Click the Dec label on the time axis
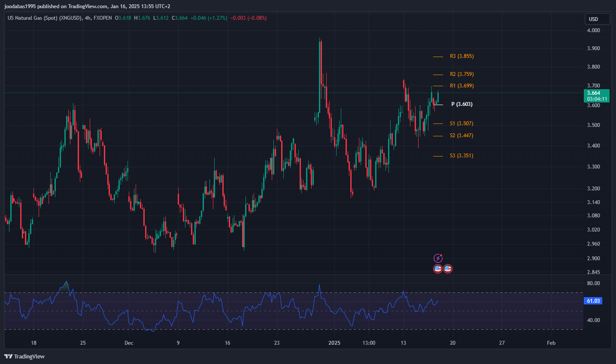 (x=129, y=343)
